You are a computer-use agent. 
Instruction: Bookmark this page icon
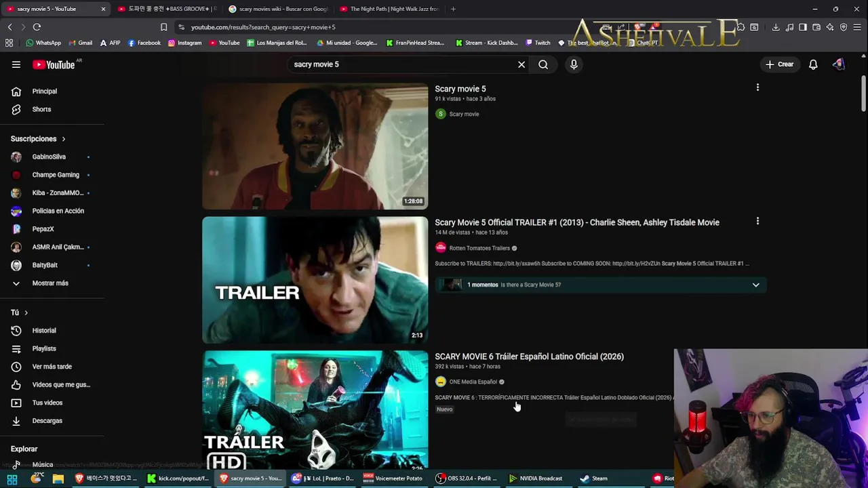(x=163, y=27)
